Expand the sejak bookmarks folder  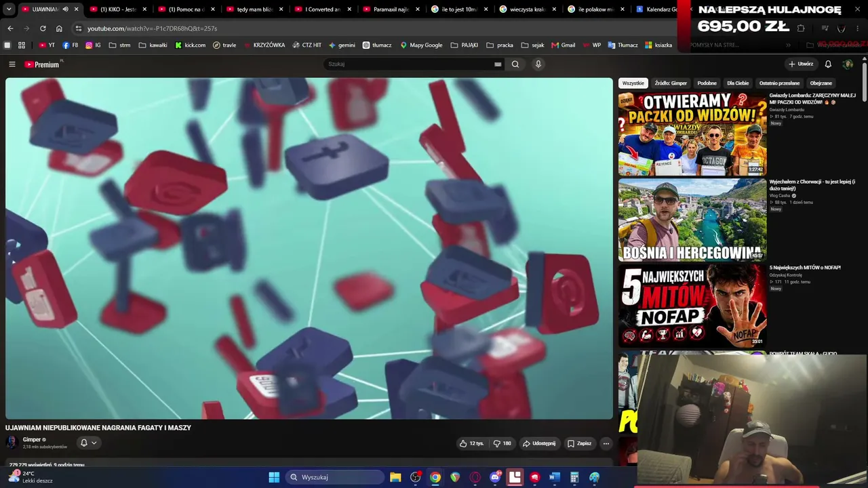pyautogui.click(x=532, y=45)
